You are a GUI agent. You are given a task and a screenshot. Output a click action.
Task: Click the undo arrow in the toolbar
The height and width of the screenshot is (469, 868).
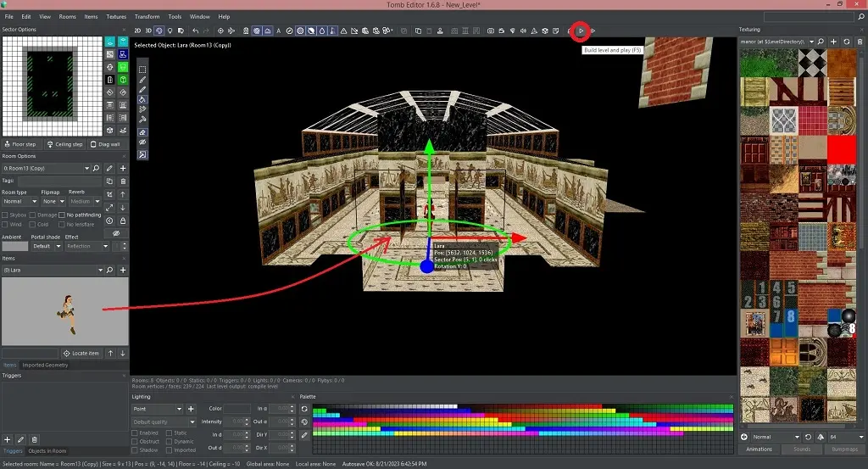pos(196,31)
